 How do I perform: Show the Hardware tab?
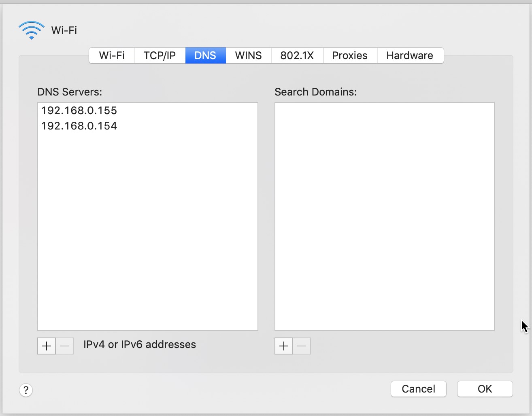click(410, 55)
